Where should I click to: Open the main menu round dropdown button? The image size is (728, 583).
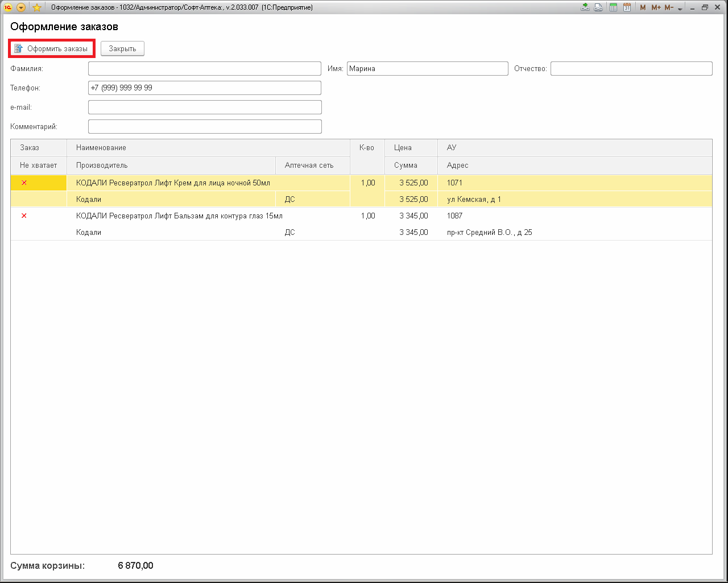(x=21, y=7)
